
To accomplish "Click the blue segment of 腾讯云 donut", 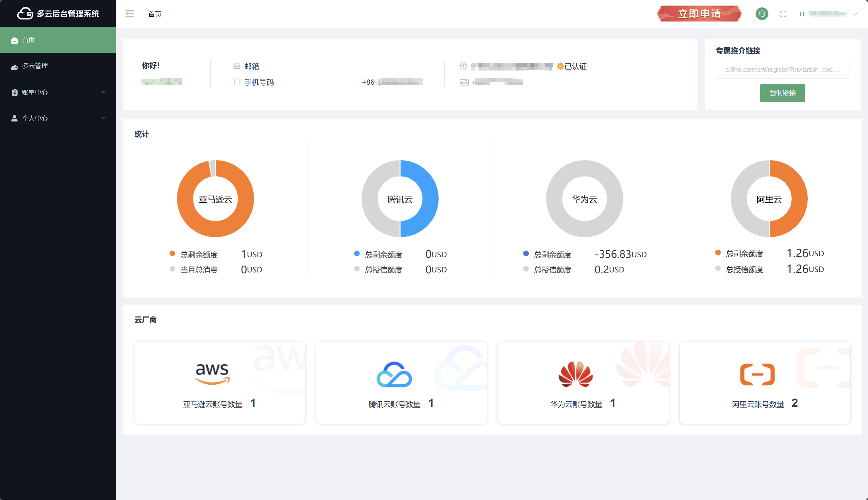I will 430,199.
